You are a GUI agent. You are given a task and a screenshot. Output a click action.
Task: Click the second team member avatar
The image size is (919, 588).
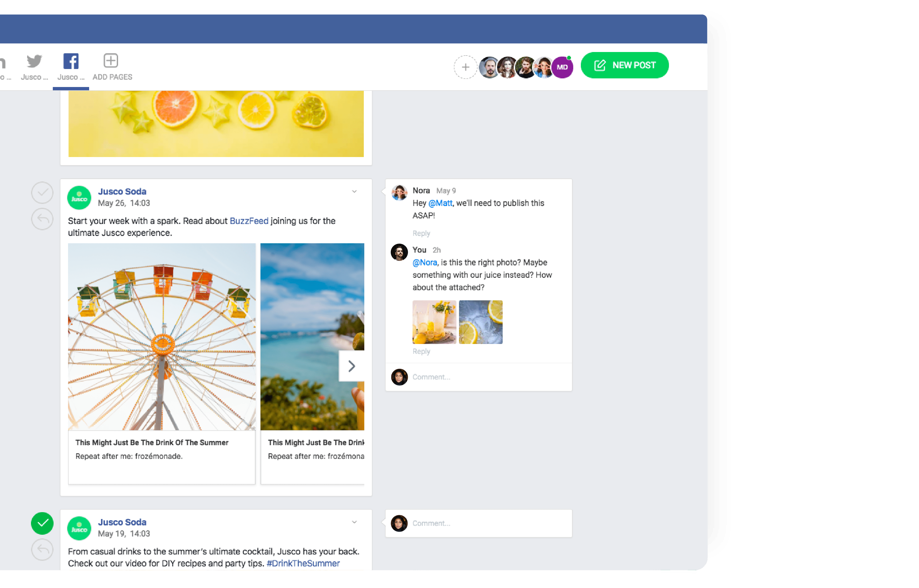pos(507,67)
